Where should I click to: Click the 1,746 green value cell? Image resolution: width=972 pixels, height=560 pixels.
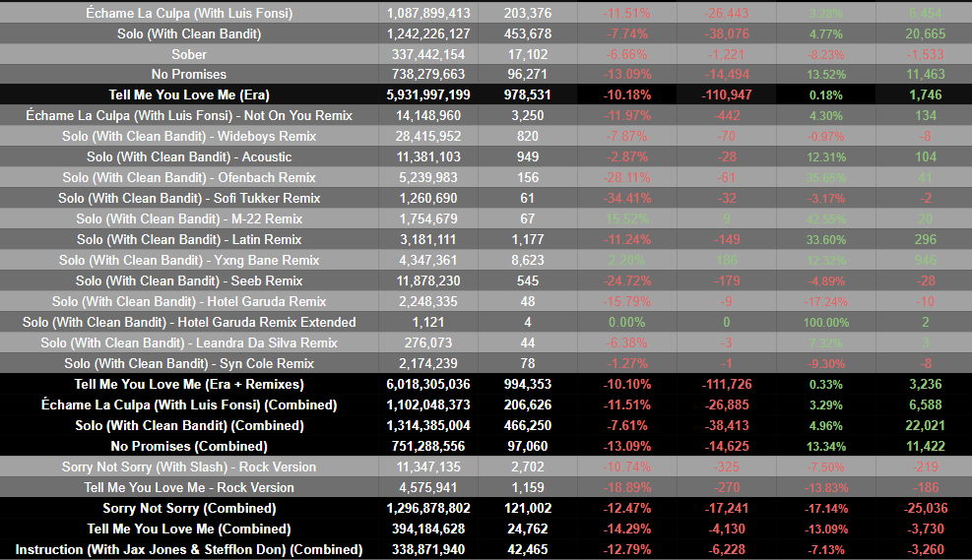point(926,94)
